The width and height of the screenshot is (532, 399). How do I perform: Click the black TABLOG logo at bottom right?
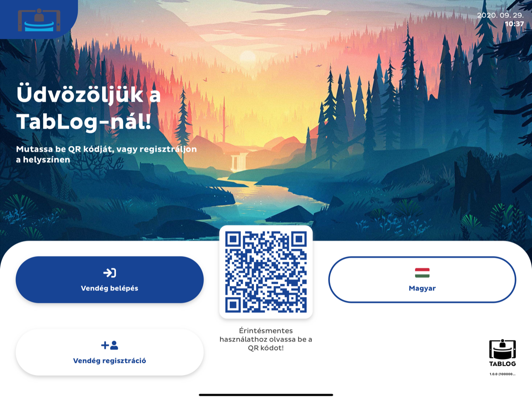click(x=502, y=353)
